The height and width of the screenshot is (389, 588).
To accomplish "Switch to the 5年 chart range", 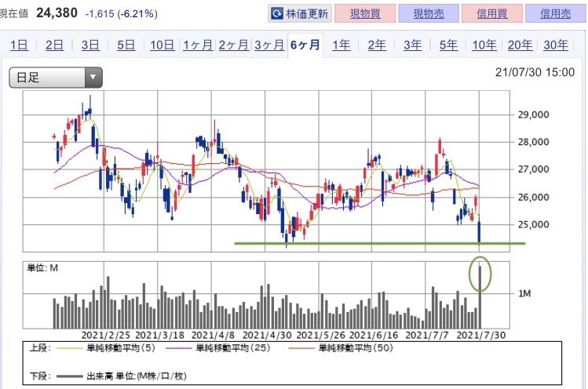I will click(x=448, y=45).
